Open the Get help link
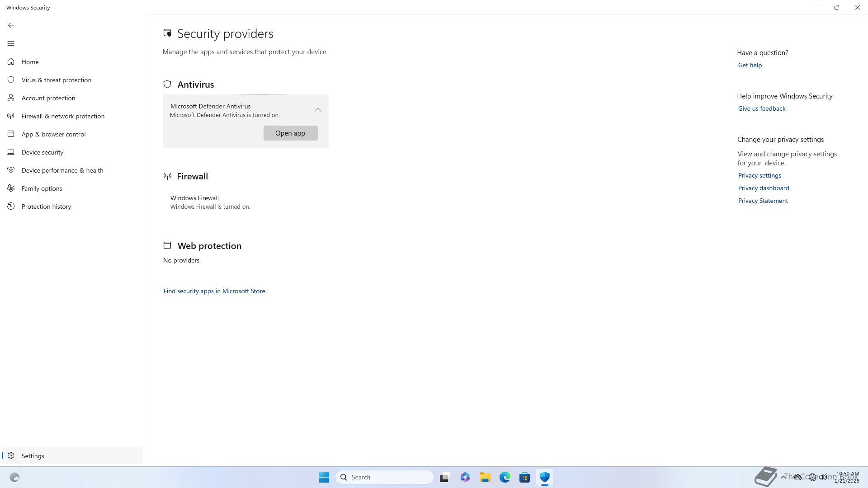Image resolution: width=868 pixels, height=488 pixels. pos(750,65)
